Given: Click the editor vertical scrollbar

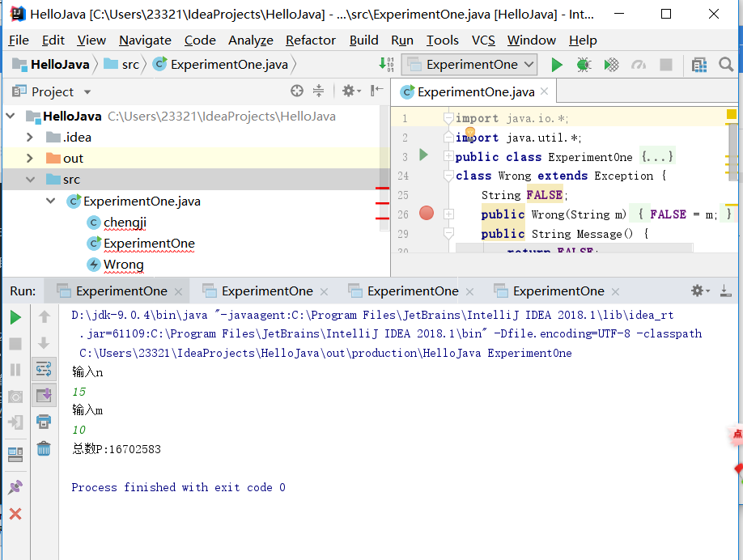Looking at the screenshot, I should (732, 153).
